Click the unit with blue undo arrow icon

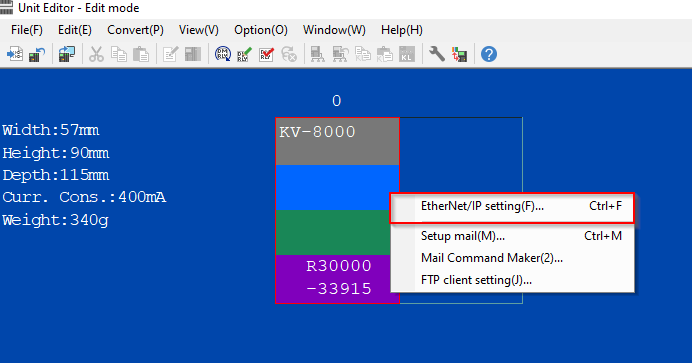pyautogui.click(x=37, y=55)
